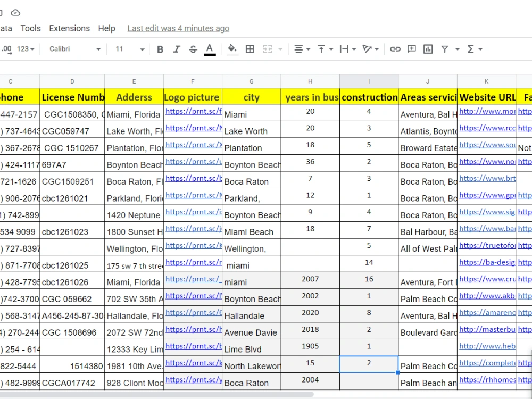The width and height of the screenshot is (532, 399).
Task: Open the prnt.sc link in Plantation row
Action: pos(194,145)
